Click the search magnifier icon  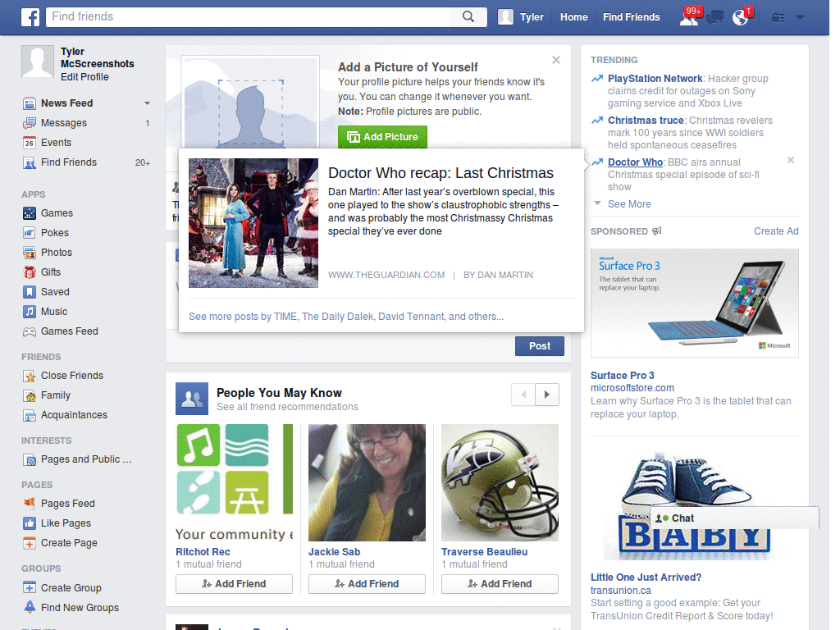click(x=468, y=16)
